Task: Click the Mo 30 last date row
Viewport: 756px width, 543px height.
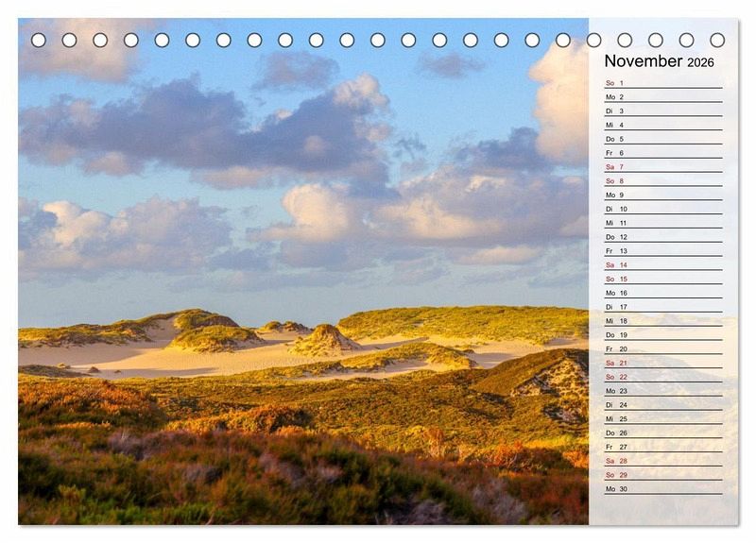Action: (662, 489)
